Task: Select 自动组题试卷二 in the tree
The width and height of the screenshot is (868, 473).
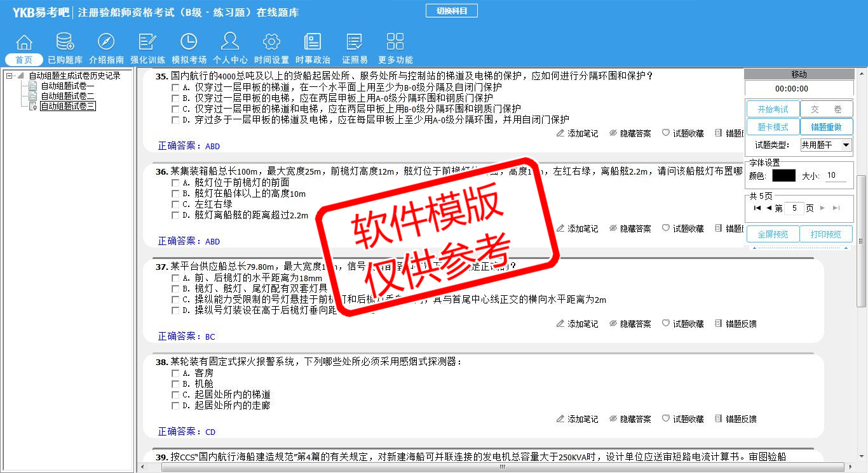Action: pos(67,96)
